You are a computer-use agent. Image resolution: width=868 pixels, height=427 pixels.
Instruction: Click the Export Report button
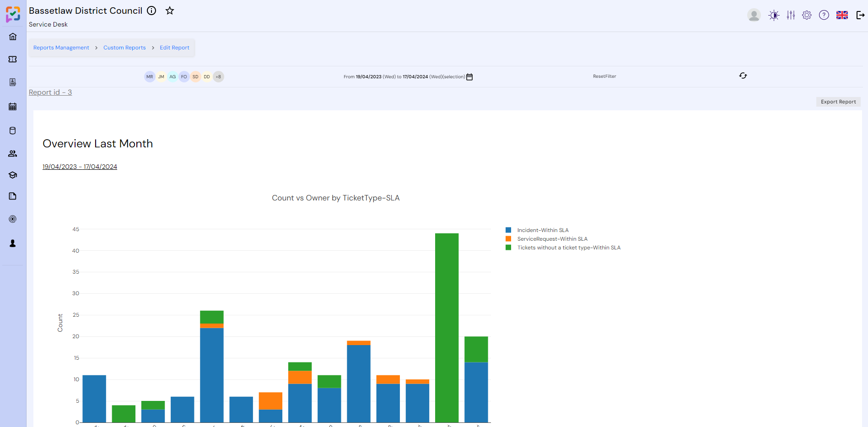(838, 102)
